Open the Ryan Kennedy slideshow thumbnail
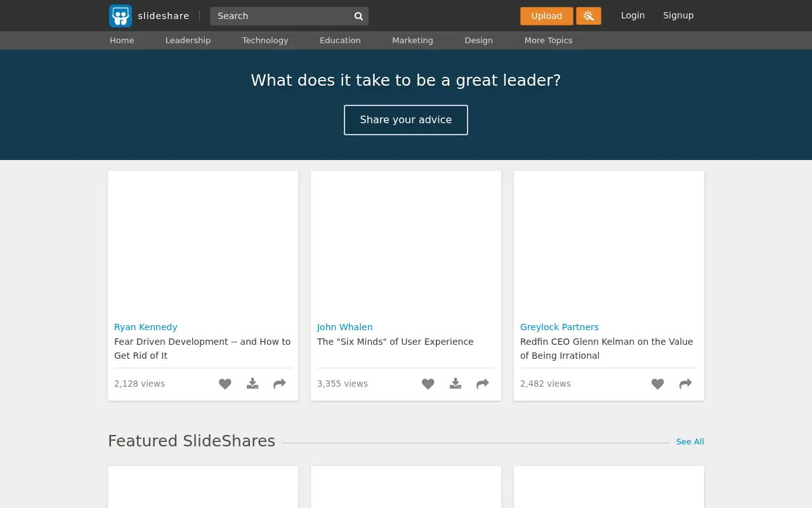The image size is (812, 508). click(x=203, y=243)
